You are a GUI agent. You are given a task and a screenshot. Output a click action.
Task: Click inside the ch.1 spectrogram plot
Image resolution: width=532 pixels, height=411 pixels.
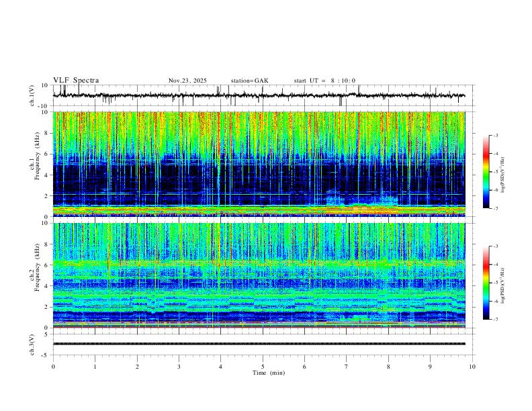click(x=259, y=164)
